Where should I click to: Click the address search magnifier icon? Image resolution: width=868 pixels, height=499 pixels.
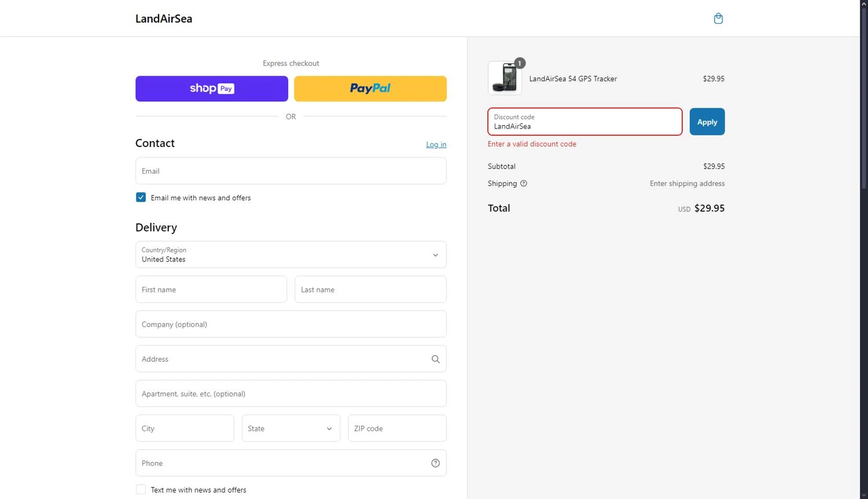pyautogui.click(x=436, y=359)
